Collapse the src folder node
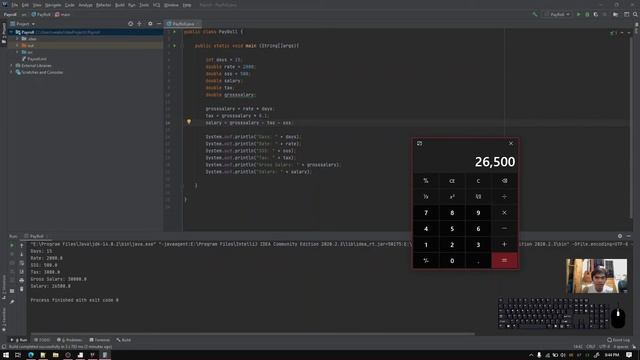 [18, 52]
